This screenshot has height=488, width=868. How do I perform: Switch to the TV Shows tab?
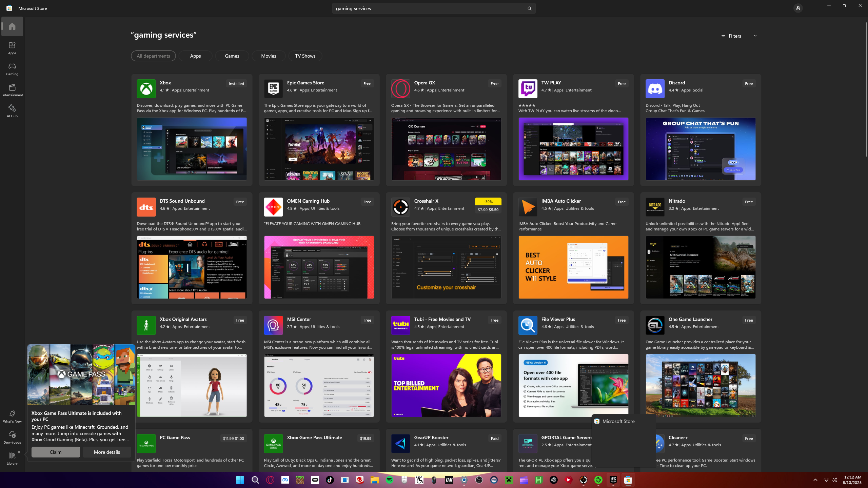(x=305, y=56)
